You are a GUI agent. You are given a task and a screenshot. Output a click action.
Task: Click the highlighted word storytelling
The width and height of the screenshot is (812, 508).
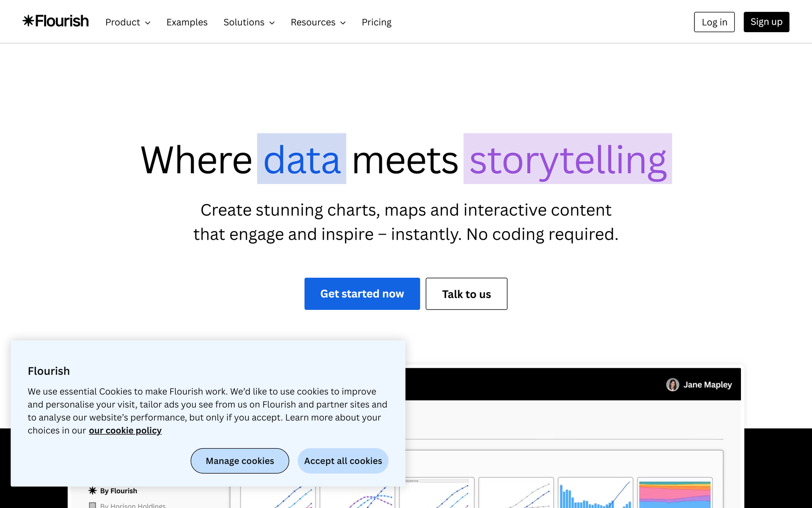(568, 159)
